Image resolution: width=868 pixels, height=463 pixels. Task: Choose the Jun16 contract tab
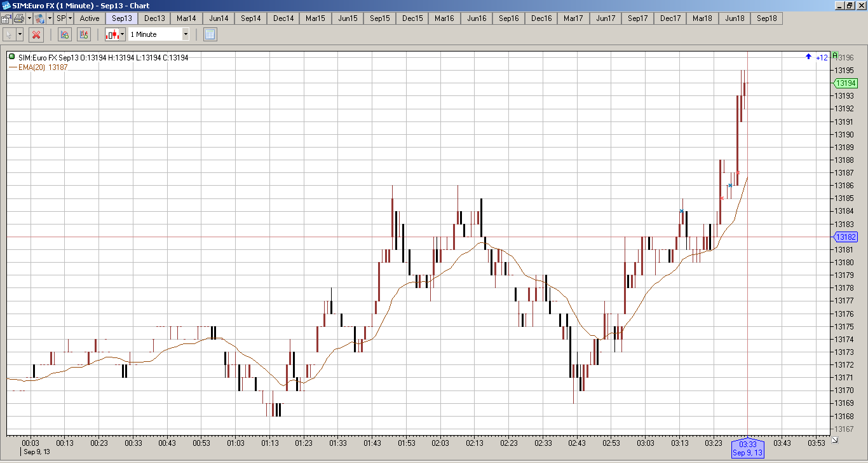(x=477, y=18)
